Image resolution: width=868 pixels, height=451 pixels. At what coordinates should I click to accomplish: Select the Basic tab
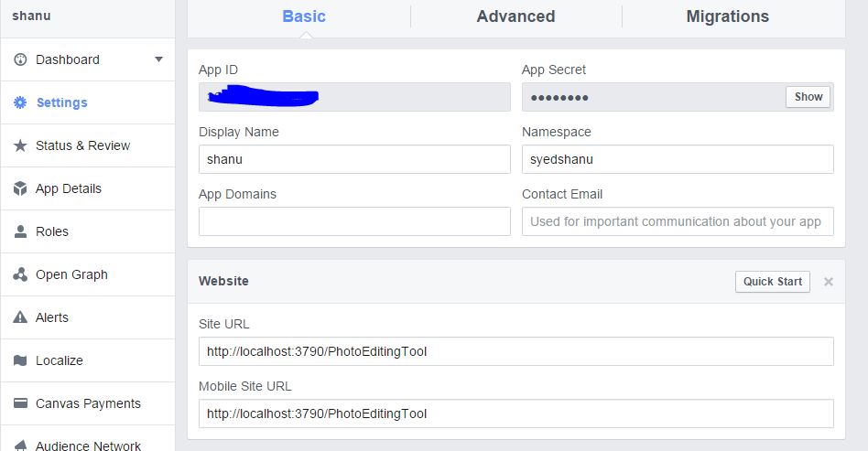click(304, 16)
